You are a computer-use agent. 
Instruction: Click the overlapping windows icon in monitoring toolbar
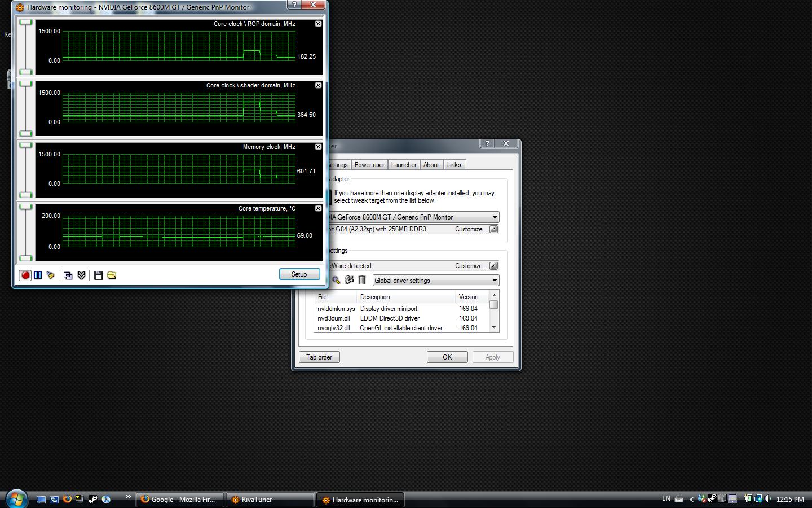pos(68,275)
